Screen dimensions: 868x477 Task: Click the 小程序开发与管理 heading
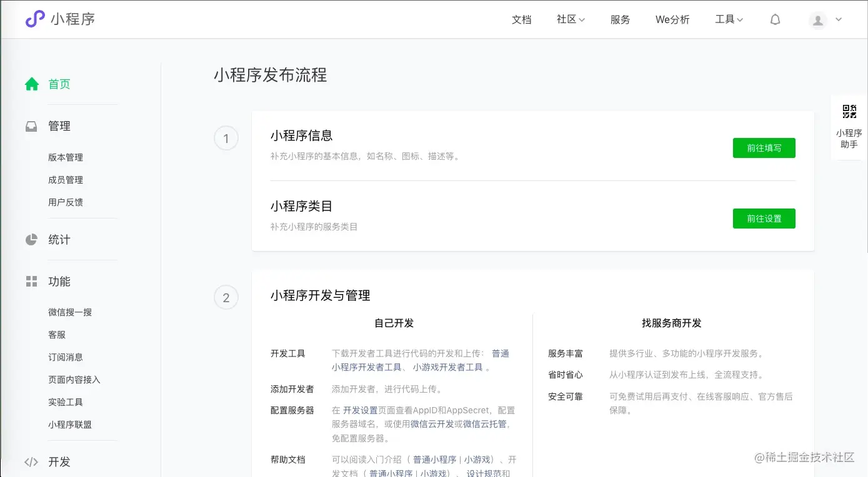321,295
